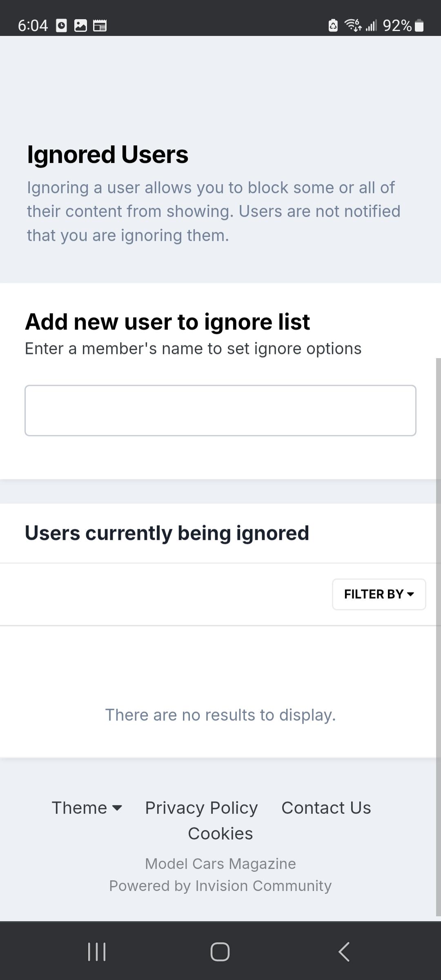The image size is (441, 980).
Task: Tap the Android home navigation icon
Action: pyautogui.click(x=220, y=952)
